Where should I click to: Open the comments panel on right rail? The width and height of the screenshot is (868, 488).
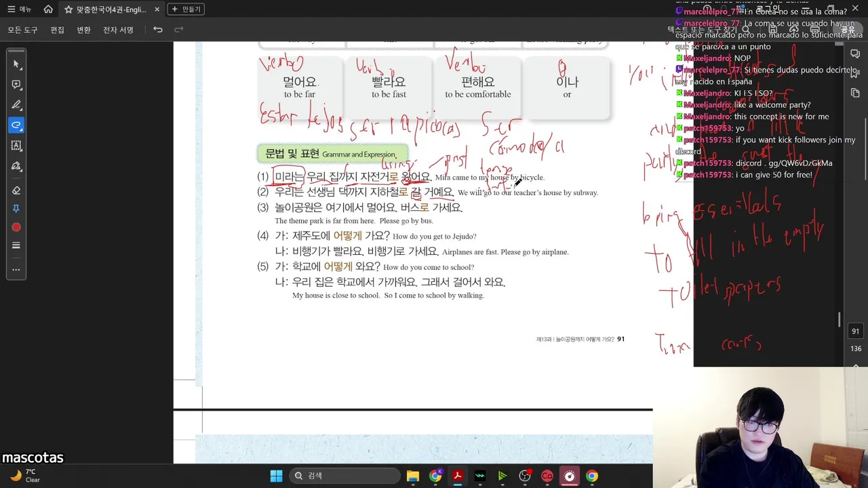pyautogui.click(x=856, y=54)
